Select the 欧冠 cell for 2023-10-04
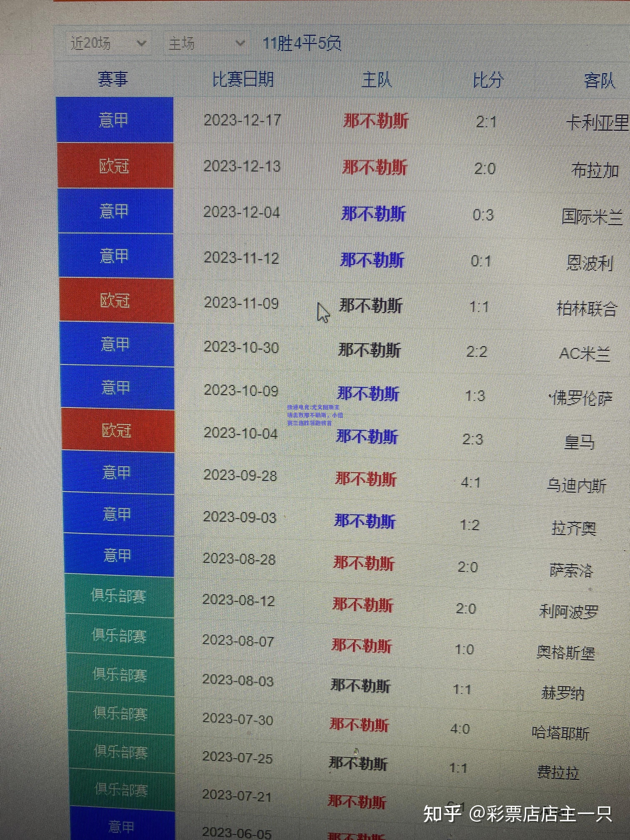 tap(118, 431)
